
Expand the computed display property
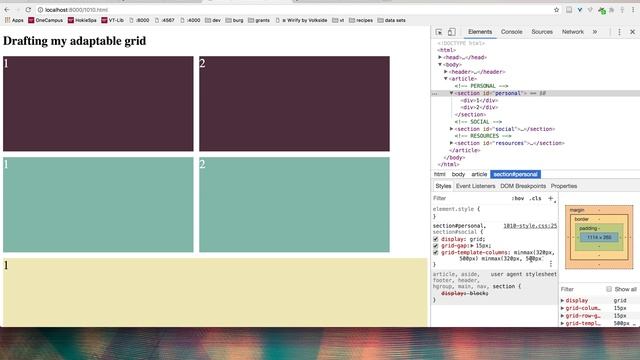point(562,300)
